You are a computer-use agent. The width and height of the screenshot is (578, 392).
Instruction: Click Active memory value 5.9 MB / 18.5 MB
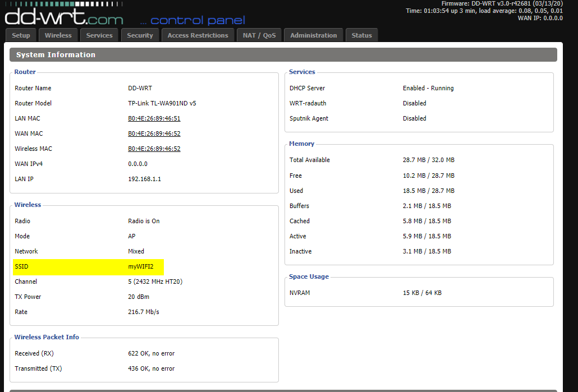pos(427,236)
